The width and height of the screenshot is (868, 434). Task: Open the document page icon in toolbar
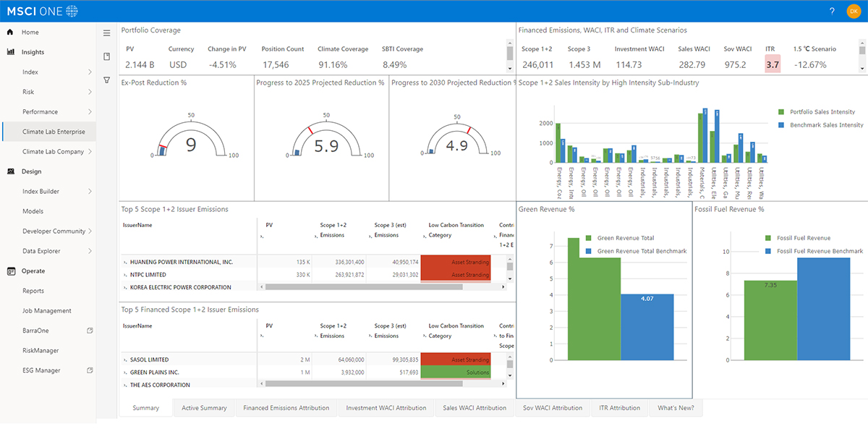pos(106,56)
